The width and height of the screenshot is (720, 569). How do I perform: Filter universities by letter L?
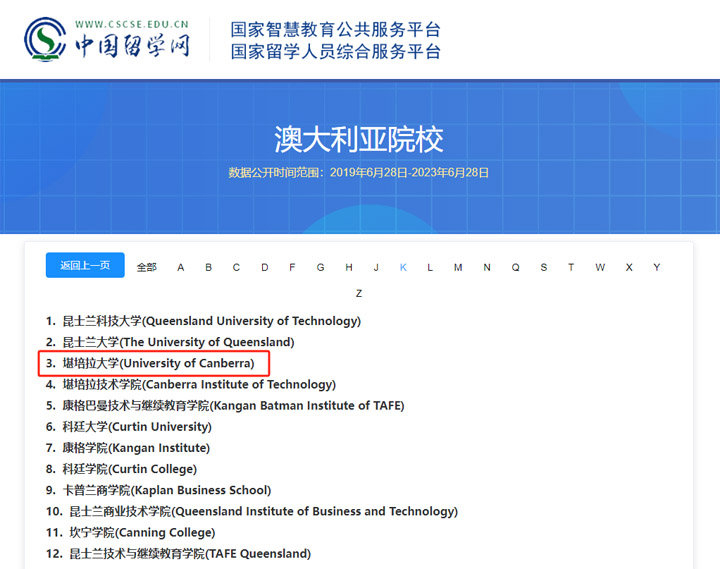tap(430, 267)
